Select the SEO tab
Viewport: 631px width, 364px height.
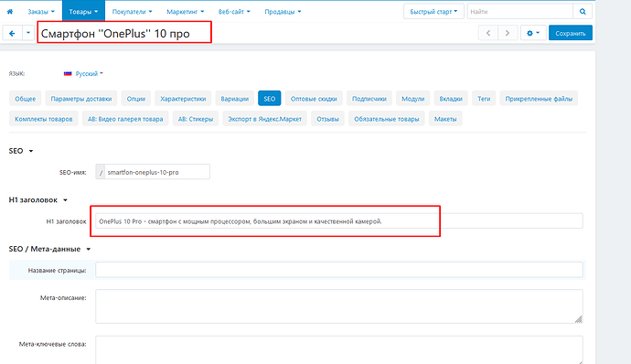click(269, 99)
